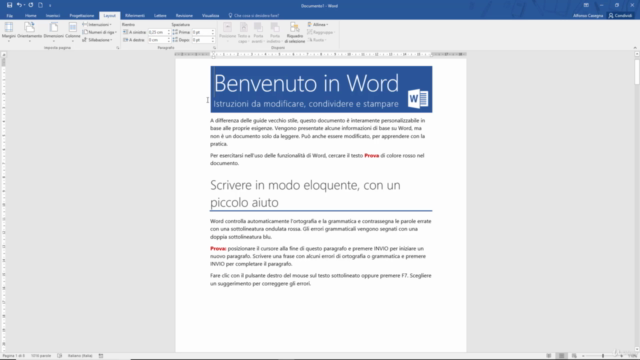Screen dimensions: 640x360
Task: Expand the Numeri di riga dropdown
Action: (100, 32)
